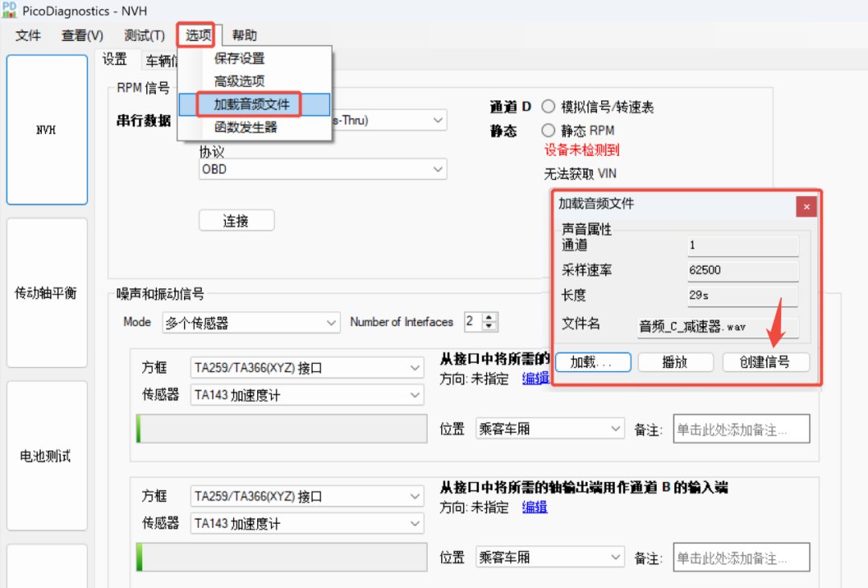Close the 加载音频文件 dialog
This screenshot has height=588, width=868.
[807, 207]
